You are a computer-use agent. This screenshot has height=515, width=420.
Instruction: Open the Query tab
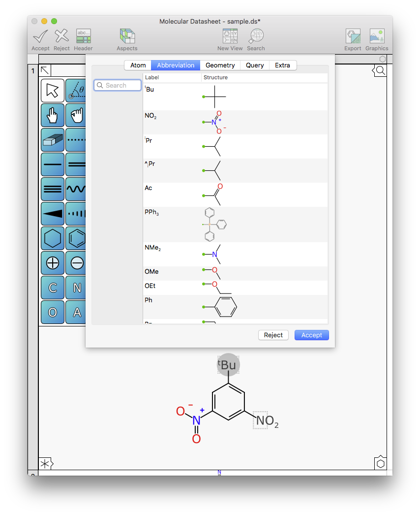[254, 65]
